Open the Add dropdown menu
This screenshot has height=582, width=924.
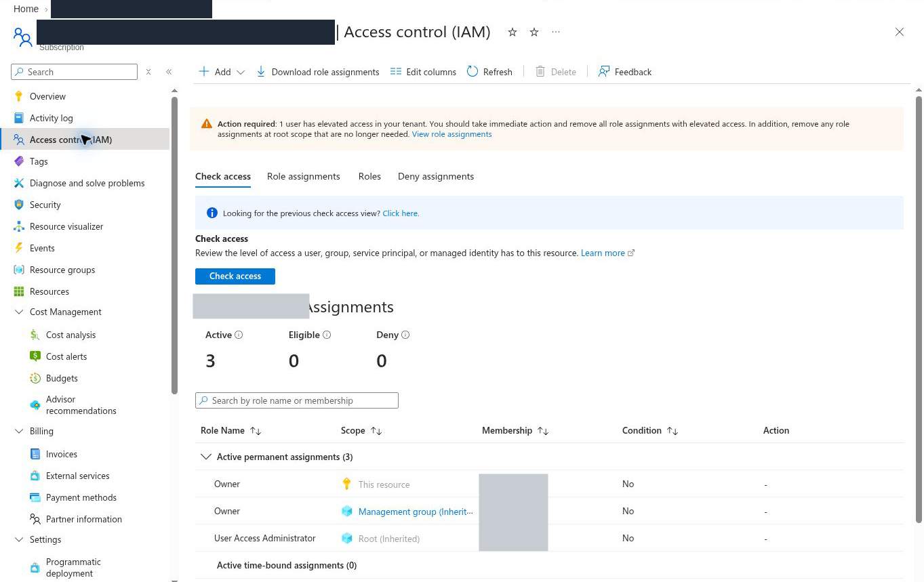click(221, 72)
